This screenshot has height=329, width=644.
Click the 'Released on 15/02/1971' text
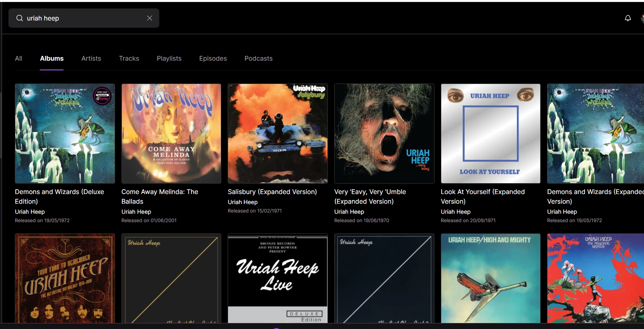tap(255, 211)
